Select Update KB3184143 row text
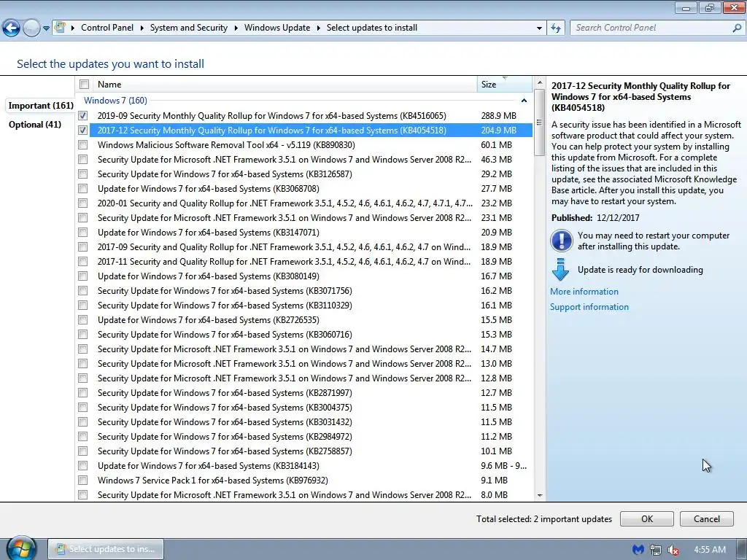 click(208, 466)
